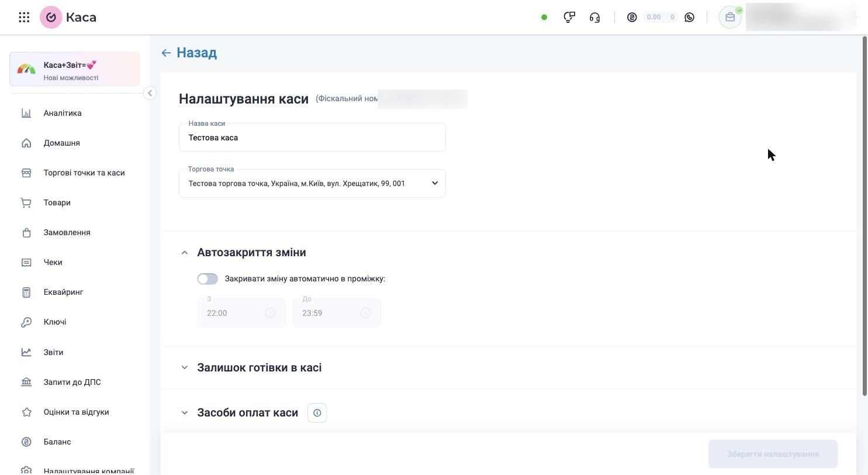This screenshot has width=868, height=475.
Task: Click the Товари shopping cart icon
Action: (x=26, y=202)
